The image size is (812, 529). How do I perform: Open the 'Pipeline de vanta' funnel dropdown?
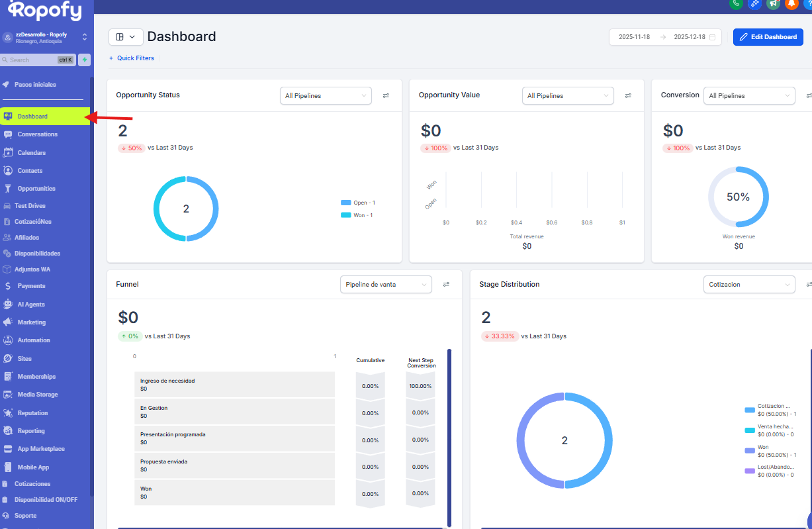(x=386, y=284)
